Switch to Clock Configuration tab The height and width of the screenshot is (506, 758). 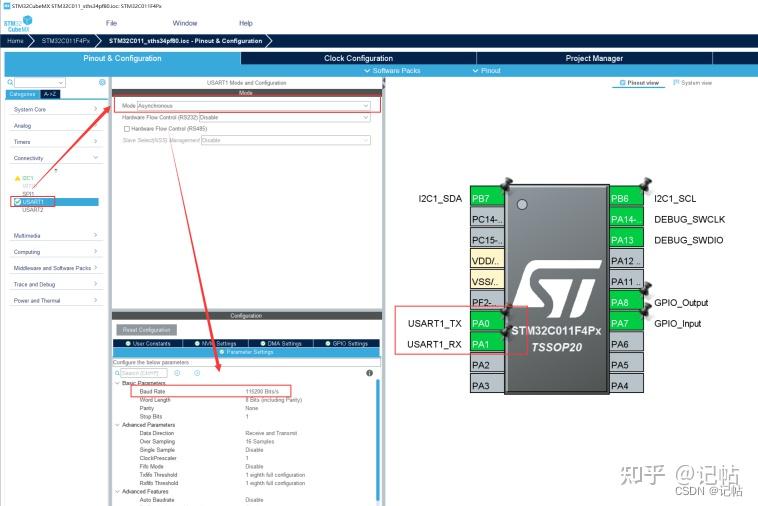[358, 58]
